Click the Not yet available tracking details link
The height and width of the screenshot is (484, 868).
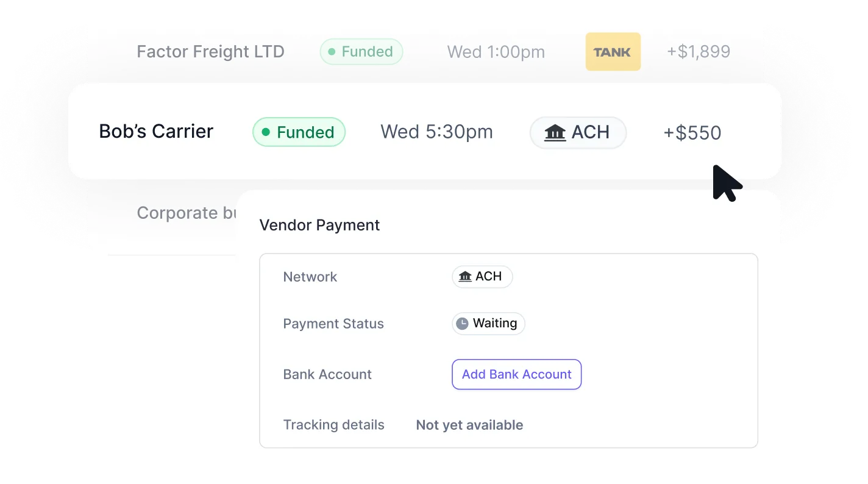(469, 424)
